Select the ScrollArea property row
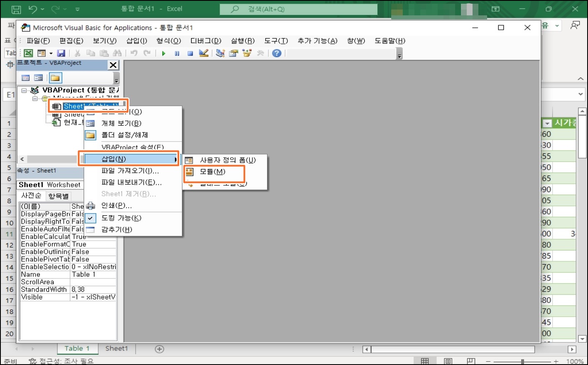588x365 pixels. pyautogui.click(x=68, y=282)
